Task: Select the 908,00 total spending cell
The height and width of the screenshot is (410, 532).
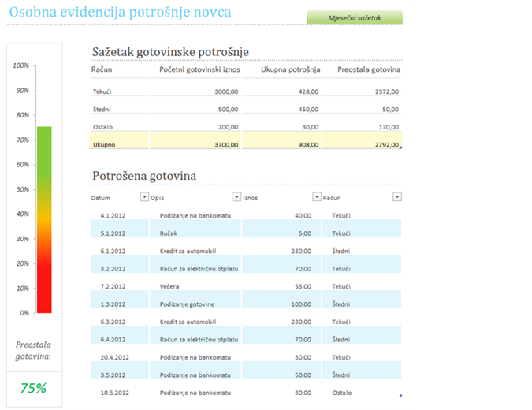Action: [x=308, y=144]
